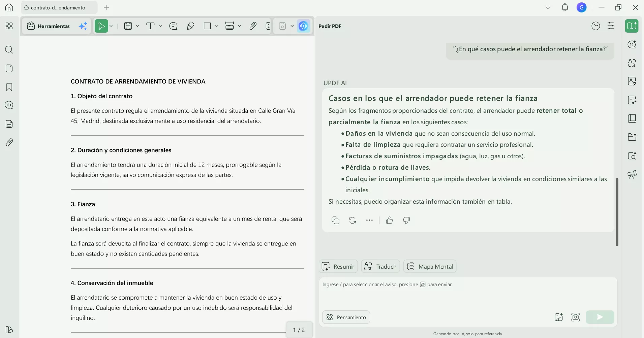The width and height of the screenshot is (644, 338).
Task: Open the layers/stamp panel in left sidebar
Action: click(9, 124)
